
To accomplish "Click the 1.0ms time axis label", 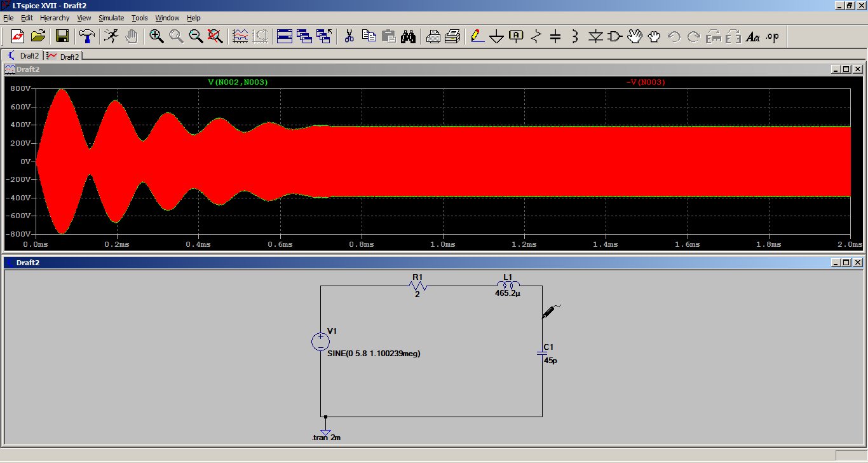I will coord(443,244).
